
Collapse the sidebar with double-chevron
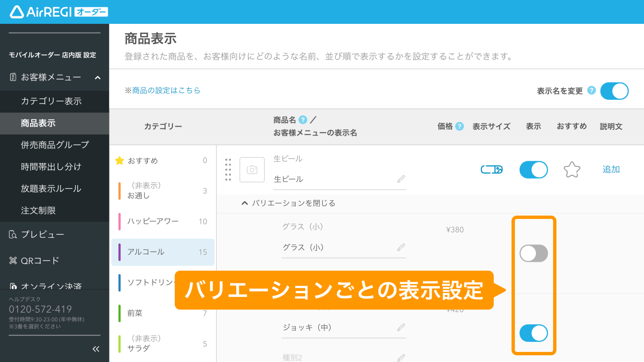click(x=96, y=349)
